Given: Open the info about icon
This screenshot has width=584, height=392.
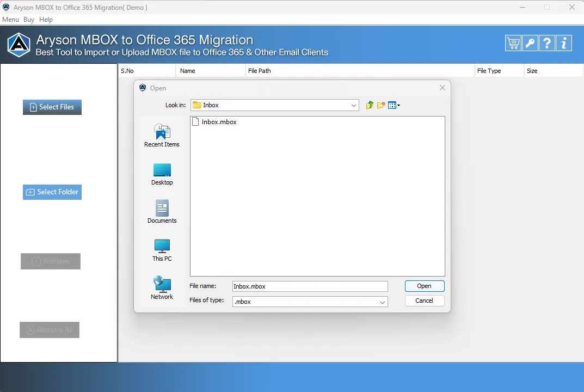Looking at the screenshot, I should [564, 43].
